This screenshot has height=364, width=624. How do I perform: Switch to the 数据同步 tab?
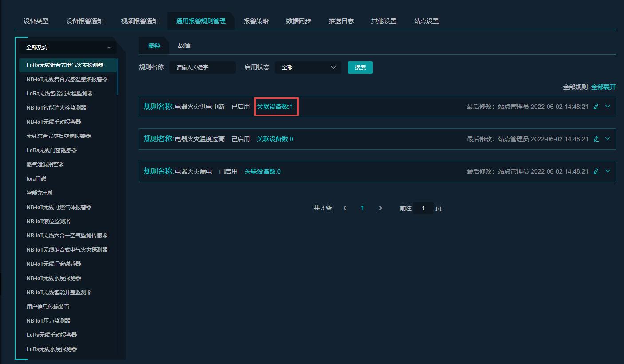(x=299, y=21)
